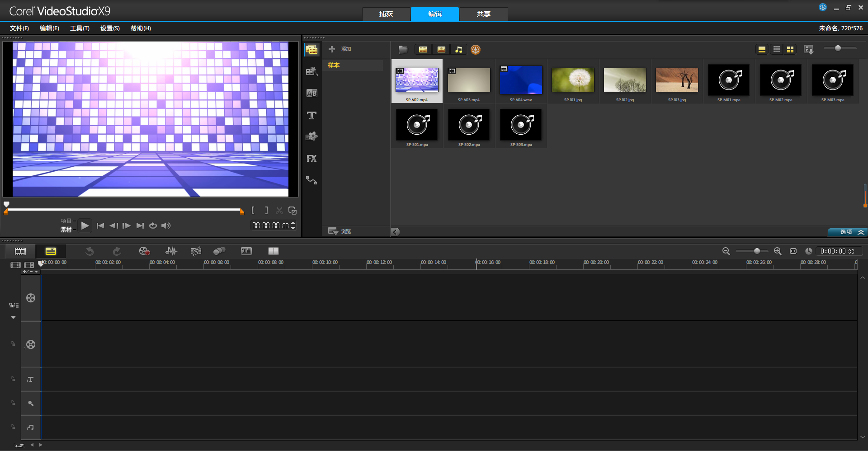This screenshot has width=868, height=451.
Task: Toggle audio files visibility in library
Action: [459, 50]
